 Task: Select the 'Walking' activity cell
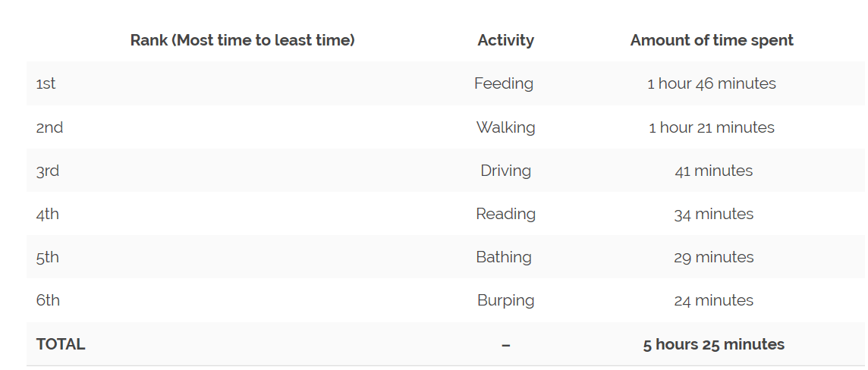505,127
